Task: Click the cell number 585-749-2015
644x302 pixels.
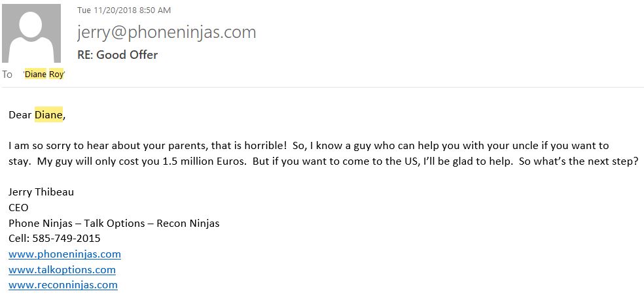Action: point(66,239)
